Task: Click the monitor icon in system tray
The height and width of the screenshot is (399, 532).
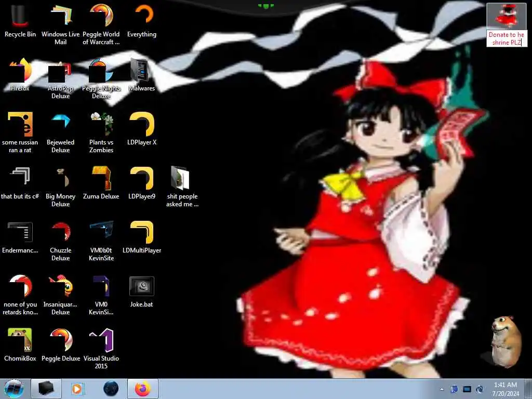Action: [x=467, y=389]
